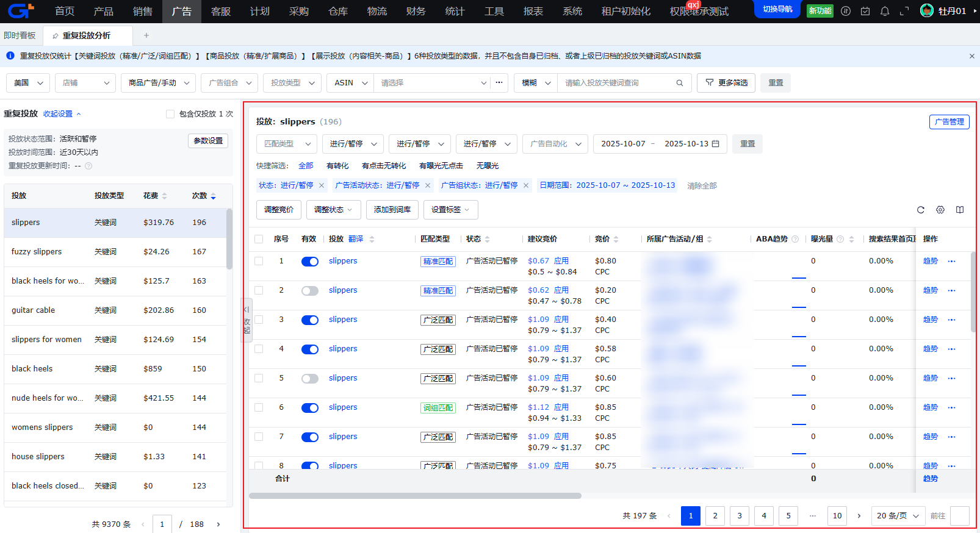Open the 广告 top menu

tap(182, 12)
